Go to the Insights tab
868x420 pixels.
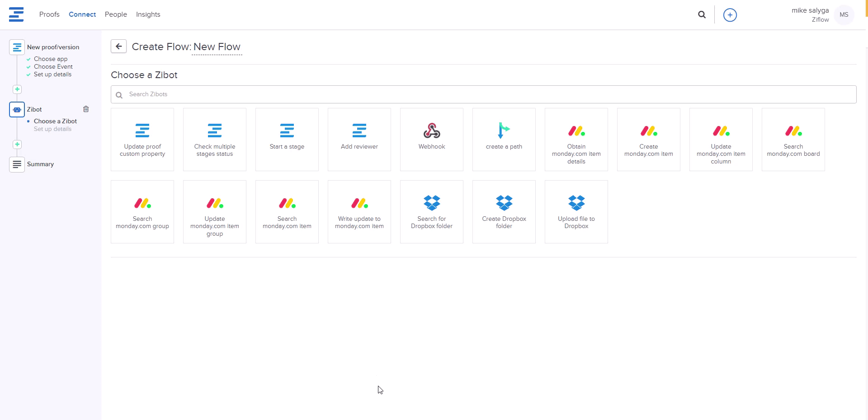[x=148, y=14]
